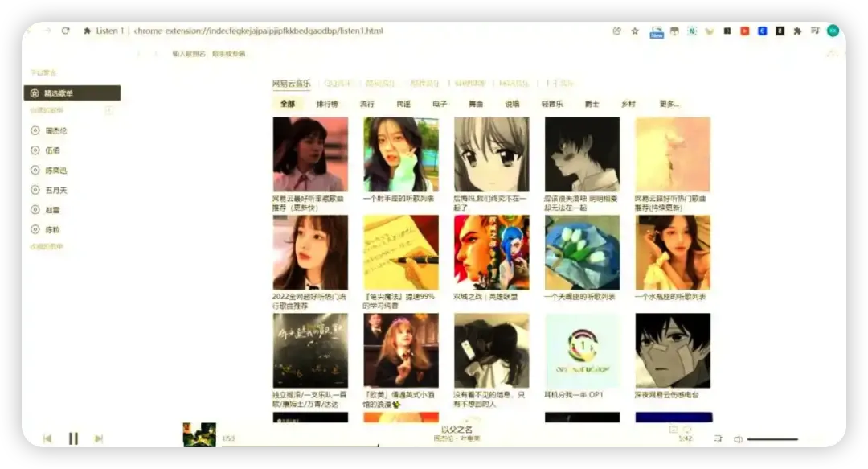Viewport: 868px width, 469px height.
Task: Click the 没有看不见的信息 playlist title text
Action: click(x=489, y=400)
